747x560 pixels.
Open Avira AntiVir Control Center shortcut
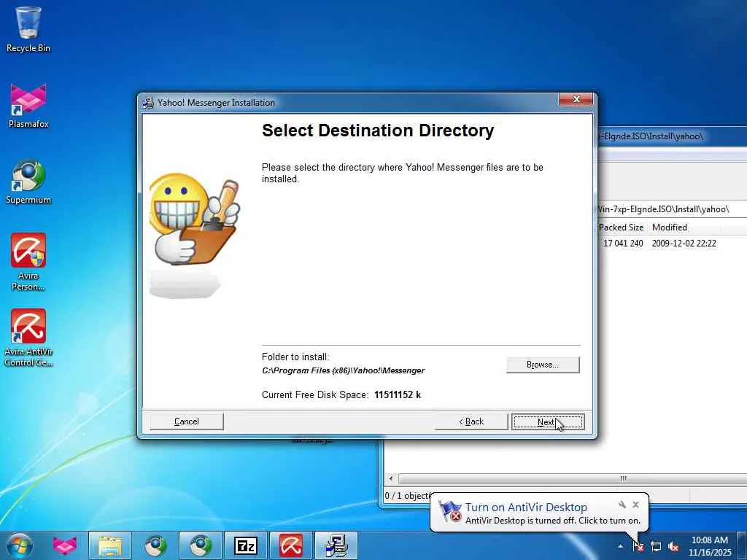point(28,338)
